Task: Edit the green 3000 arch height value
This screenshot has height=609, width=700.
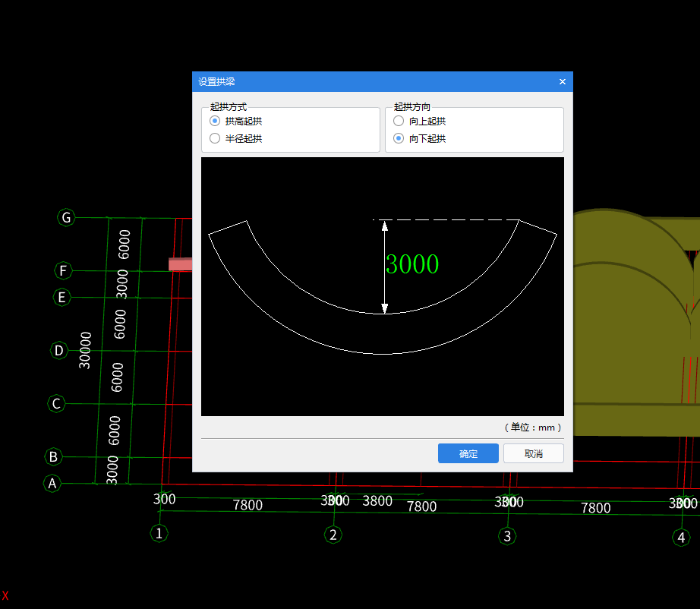Action: click(x=412, y=263)
